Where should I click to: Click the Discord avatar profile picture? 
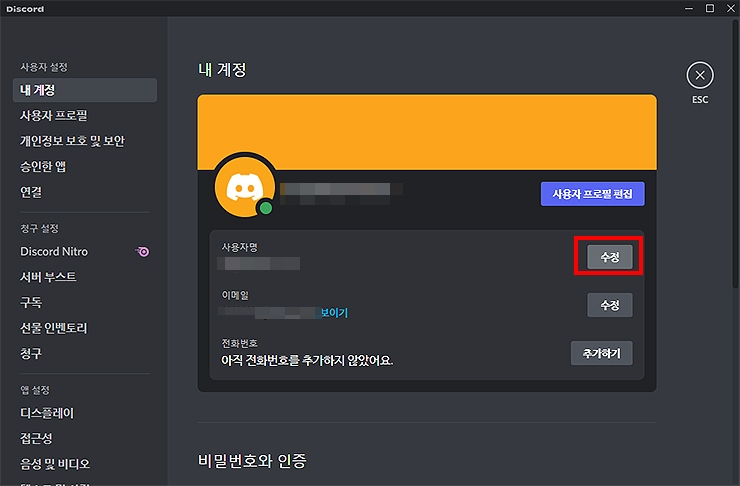click(244, 187)
